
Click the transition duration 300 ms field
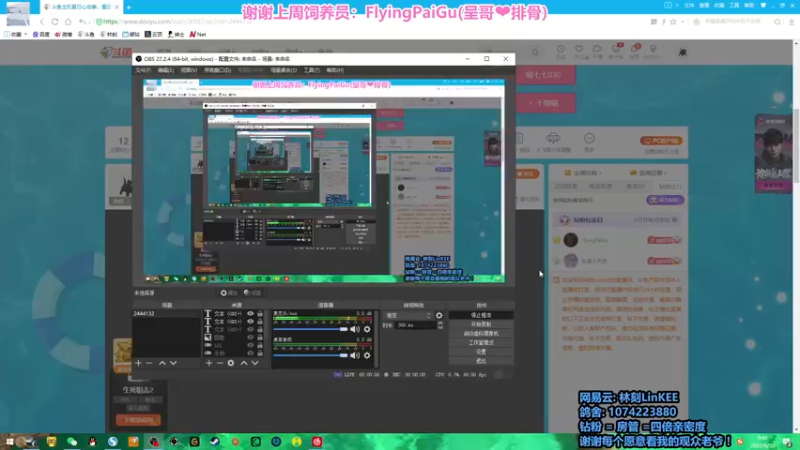416,325
